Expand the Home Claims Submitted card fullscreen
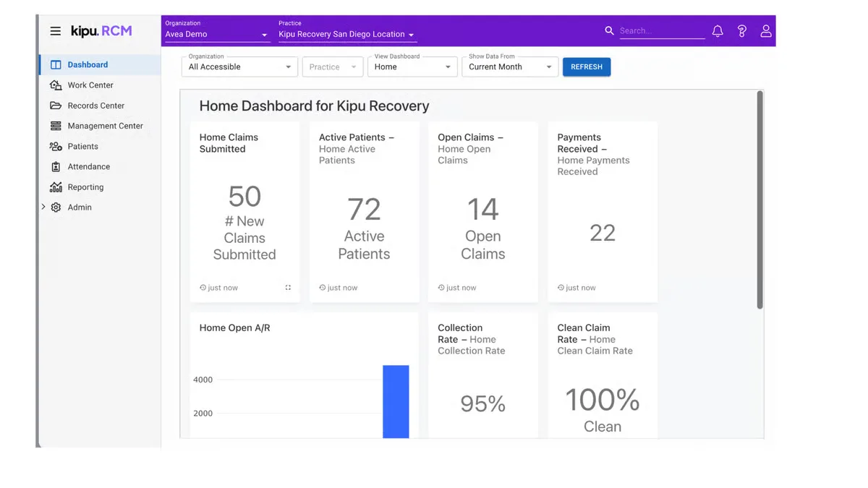 288,288
